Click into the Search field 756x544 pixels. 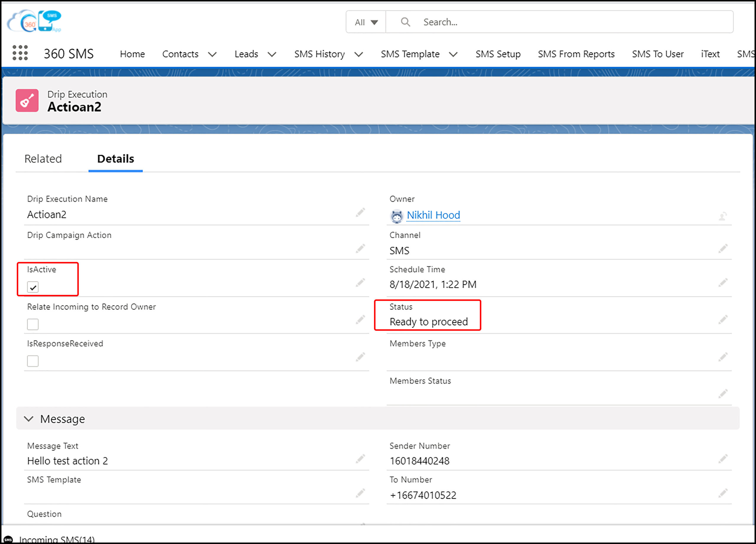tap(559, 22)
